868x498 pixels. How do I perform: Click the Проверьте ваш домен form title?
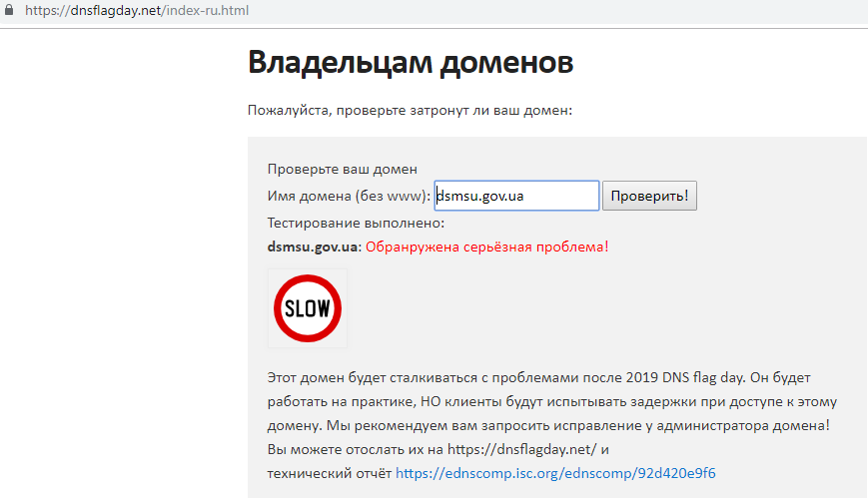pos(342,169)
